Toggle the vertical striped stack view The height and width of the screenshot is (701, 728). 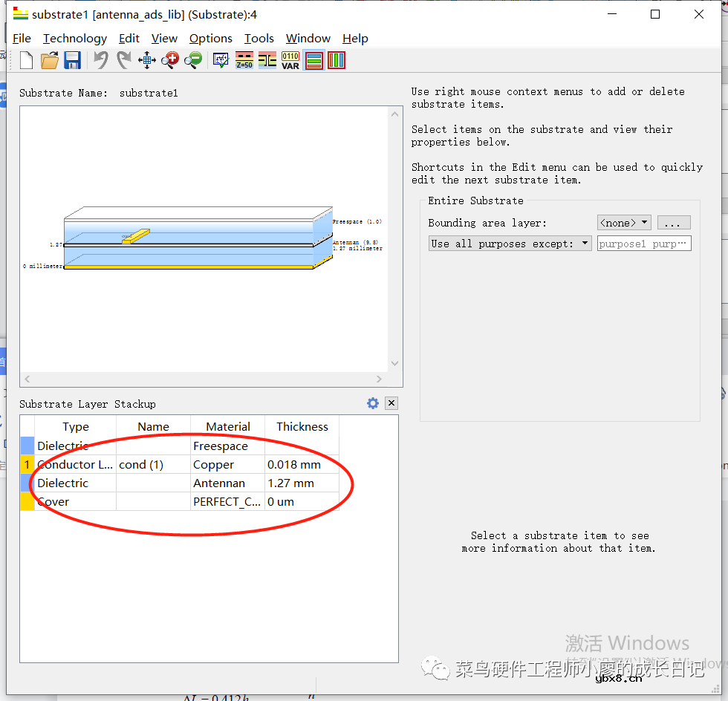(337, 61)
